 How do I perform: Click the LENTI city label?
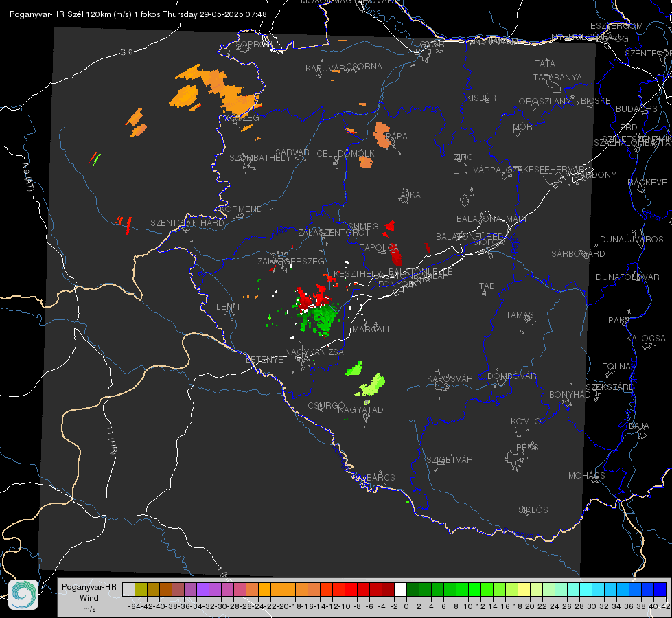coord(228,307)
